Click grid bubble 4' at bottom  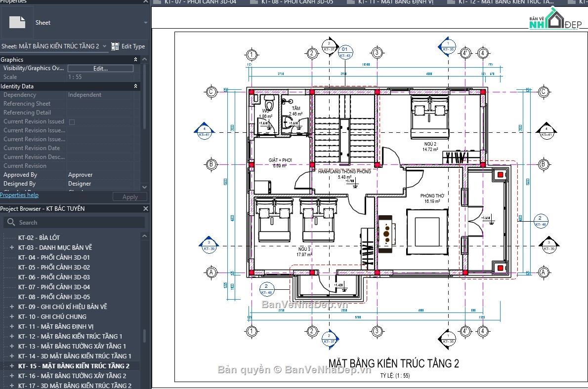pyautogui.click(x=465, y=331)
